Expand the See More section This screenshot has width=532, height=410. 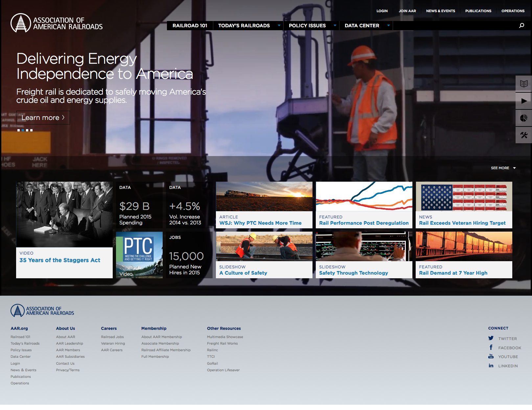(503, 168)
